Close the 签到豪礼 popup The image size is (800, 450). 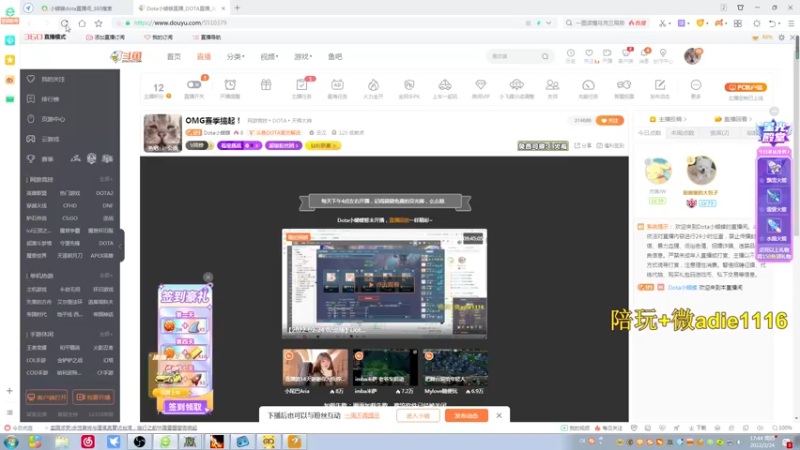tap(208, 277)
